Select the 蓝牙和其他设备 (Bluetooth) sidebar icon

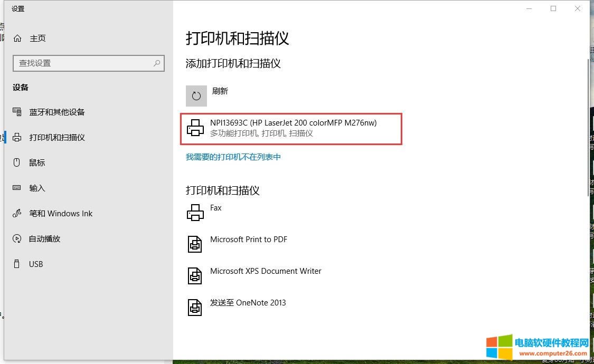(16, 112)
